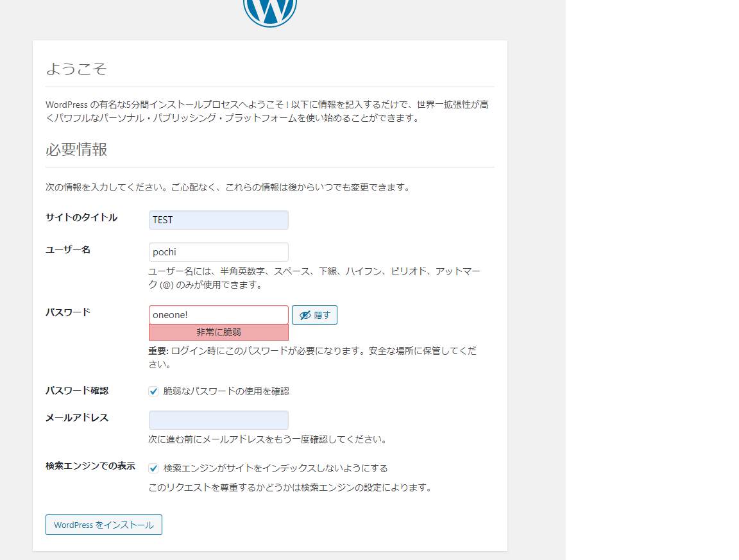Viewport: 739px width, 560px height.
Task: Click the empty email address field
Action: pos(219,420)
